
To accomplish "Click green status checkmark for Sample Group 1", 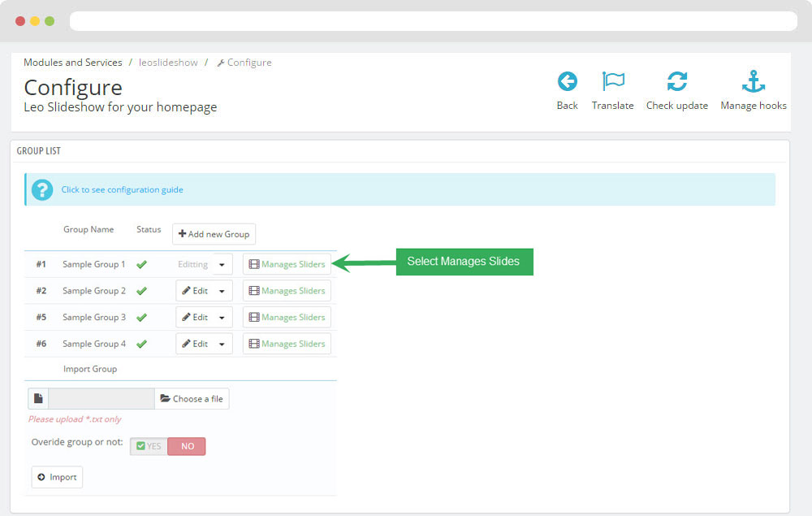I will [x=141, y=264].
